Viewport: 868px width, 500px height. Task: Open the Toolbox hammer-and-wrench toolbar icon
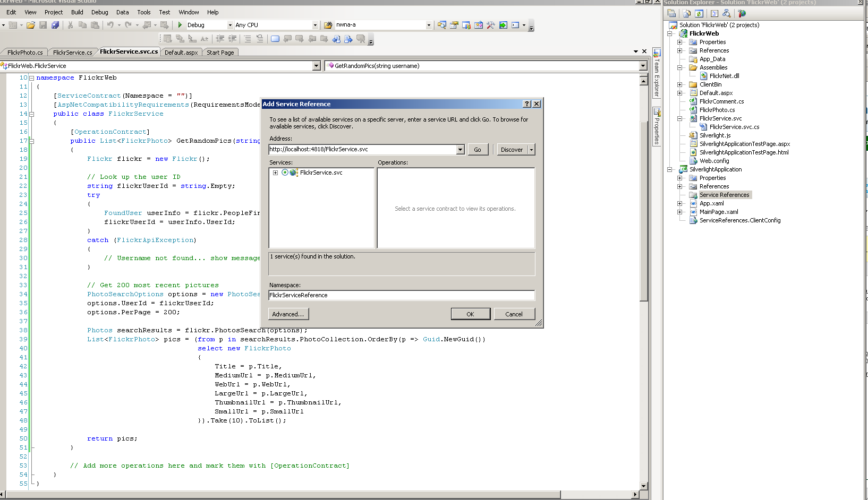tap(491, 25)
